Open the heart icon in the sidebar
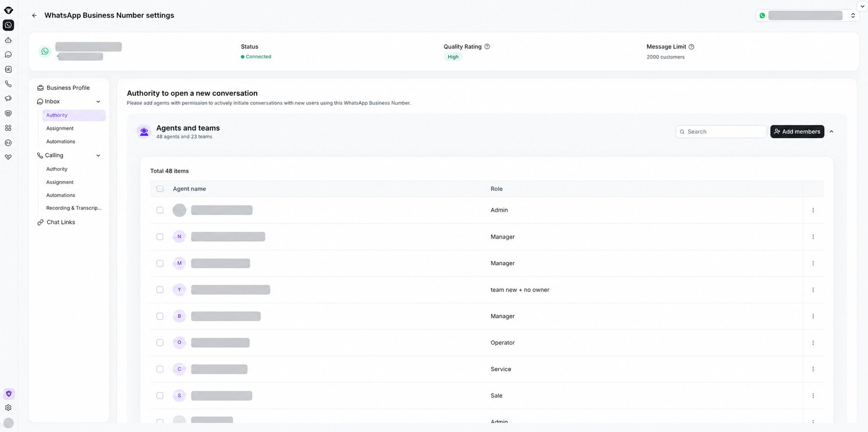The image size is (868, 432). tap(8, 157)
